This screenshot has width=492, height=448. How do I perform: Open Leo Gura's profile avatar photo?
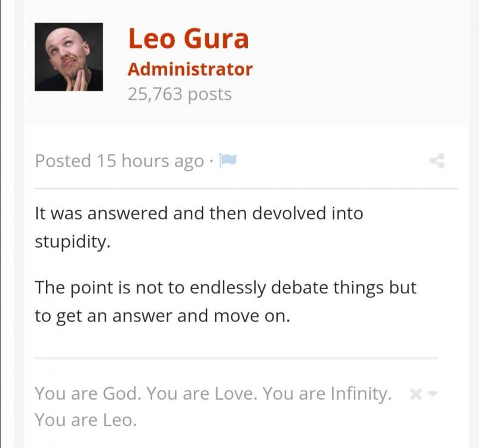coord(69,57)
